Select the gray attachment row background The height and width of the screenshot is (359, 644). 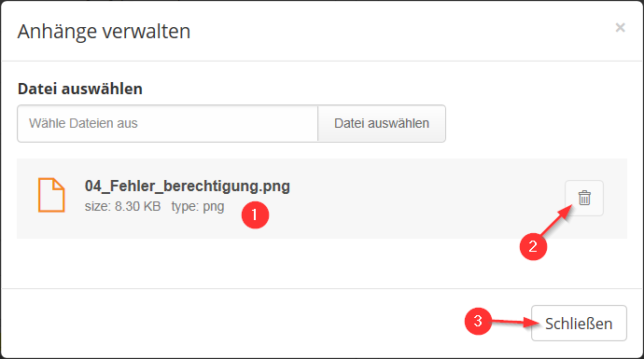(x=322, y=199)
